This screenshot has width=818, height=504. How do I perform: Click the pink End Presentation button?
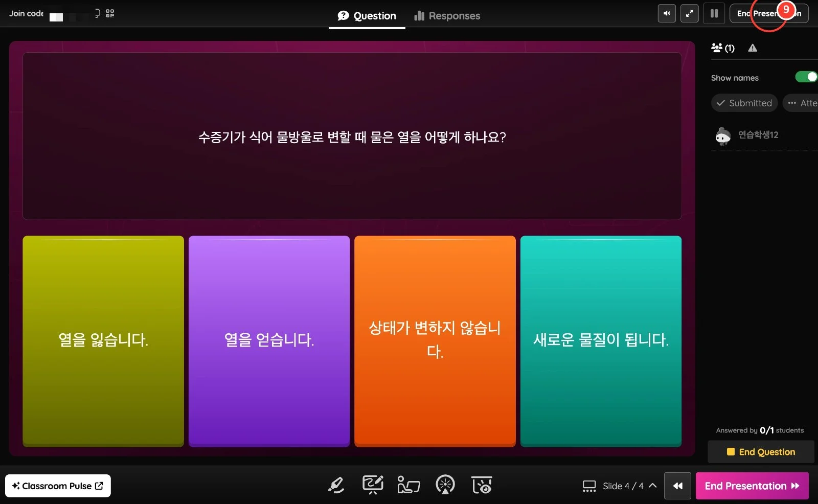(x=752, y=486)
